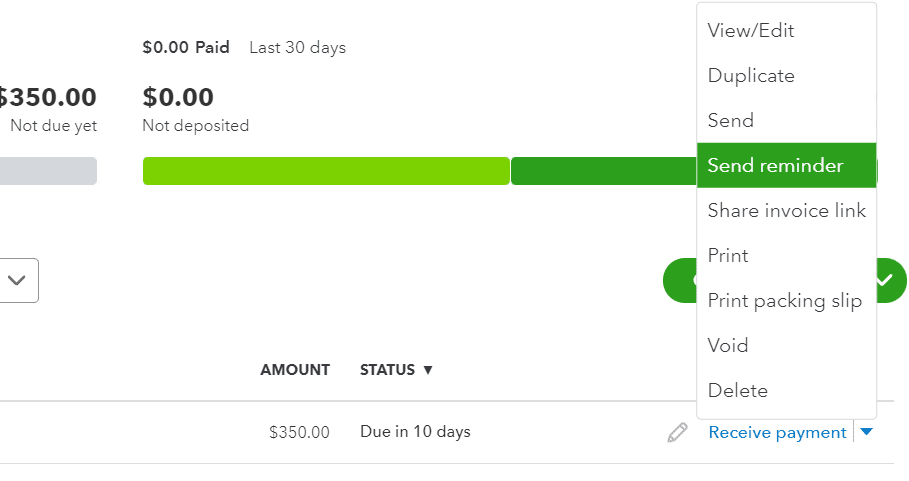
Task: Click the light green Not deposited bar
Action: (x=326, y=171)
